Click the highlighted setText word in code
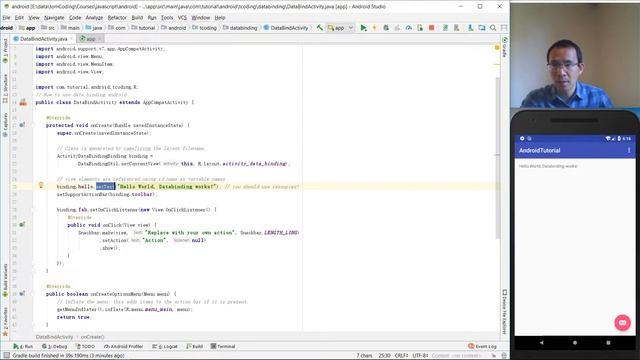Viewport: 640px width, 360px height. click(105, 187)
